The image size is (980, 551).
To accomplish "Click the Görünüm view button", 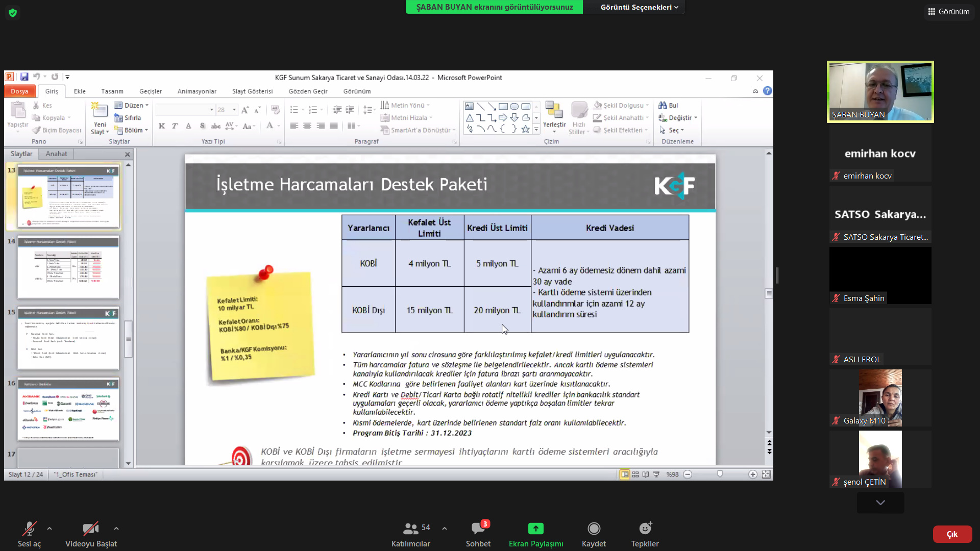I will click(x=949, y=11).
